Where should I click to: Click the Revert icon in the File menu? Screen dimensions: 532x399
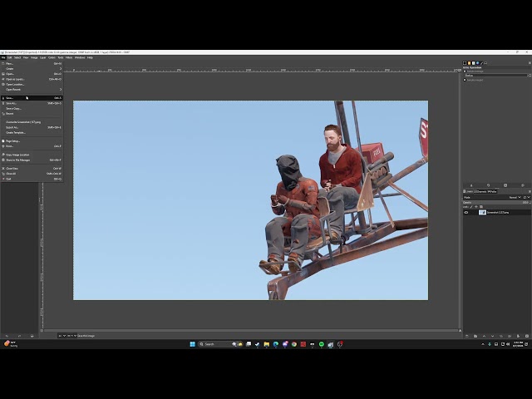click(3, 114)
